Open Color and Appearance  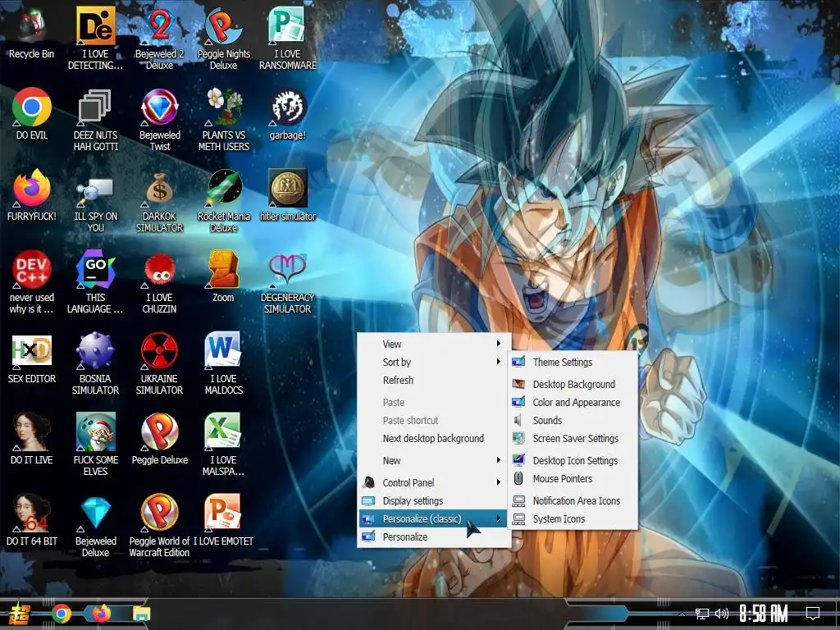[x=573, y=402]
